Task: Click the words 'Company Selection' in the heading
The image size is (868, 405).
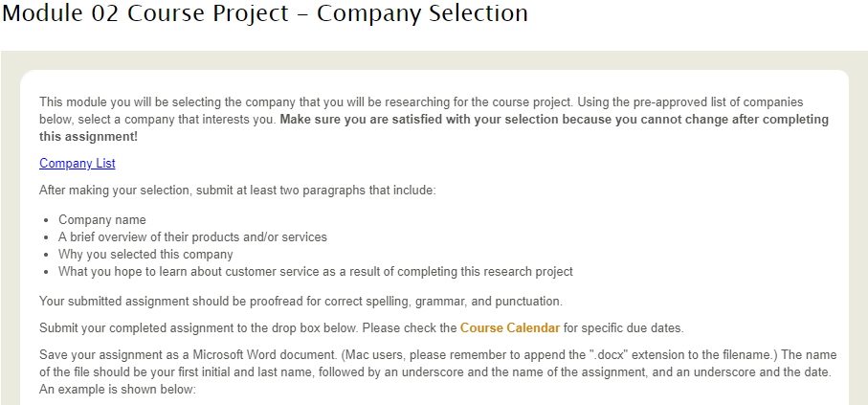Action: 422,13
